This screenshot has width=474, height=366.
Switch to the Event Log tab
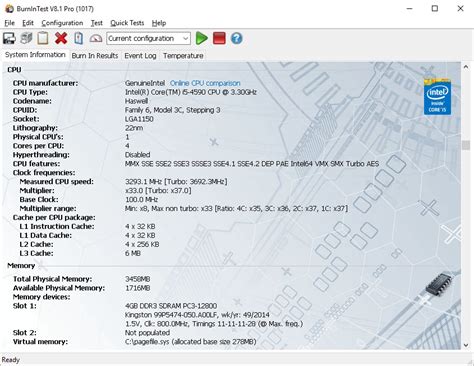pyautogui.click(x=140, y=56)
